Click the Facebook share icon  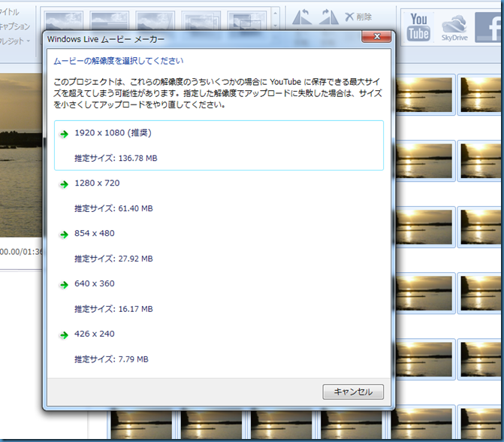tap(488, 27)
